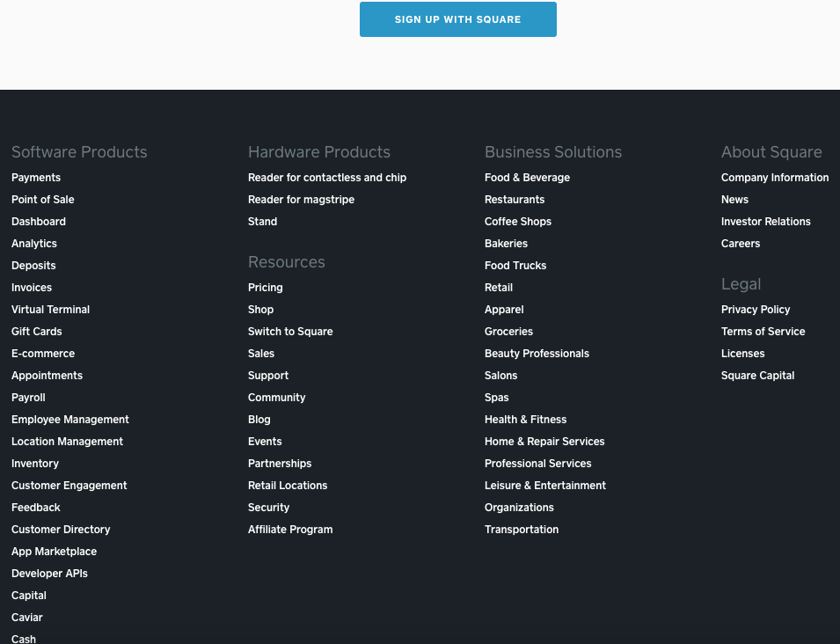Image resolution: width=840 pixels, height=644 pixels.
Task: View Terms of Service
Action: [763, 331]
